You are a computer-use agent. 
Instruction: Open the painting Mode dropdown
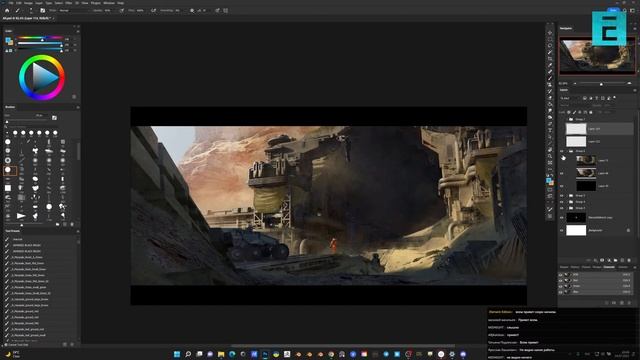[73, 11]
